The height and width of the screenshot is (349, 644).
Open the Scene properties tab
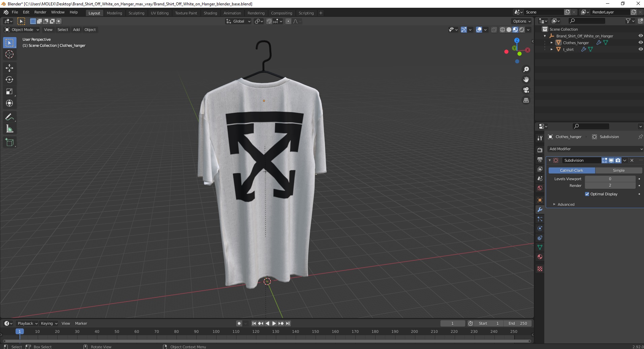(x=540, y=179)
